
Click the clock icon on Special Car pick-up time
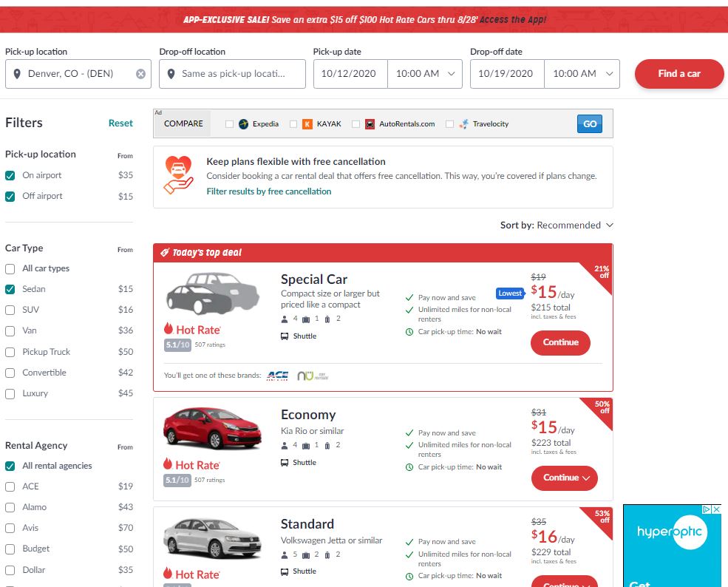[409, 332]
